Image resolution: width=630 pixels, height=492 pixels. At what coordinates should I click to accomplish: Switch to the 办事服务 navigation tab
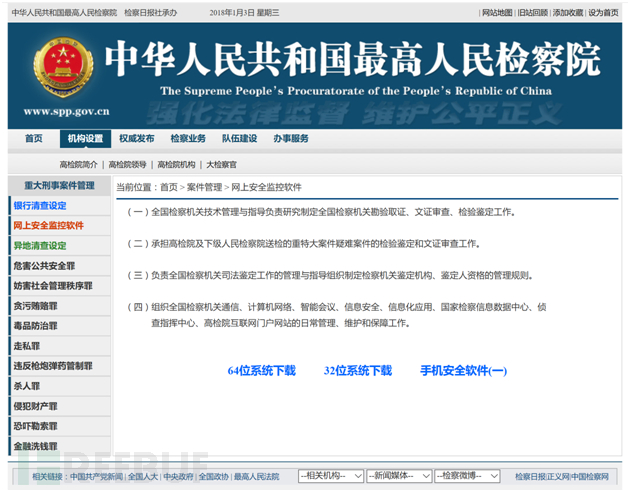pos(291,139)
